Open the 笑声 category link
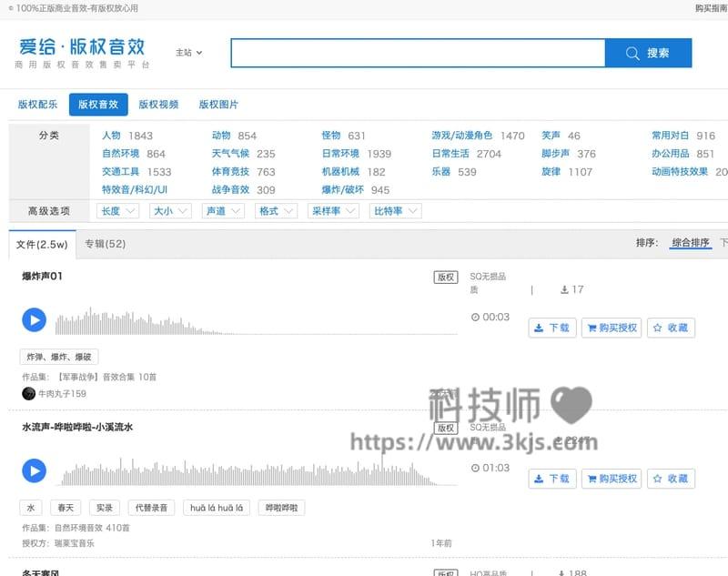This screenshot has width=728, height=576. tap(551, 136)
